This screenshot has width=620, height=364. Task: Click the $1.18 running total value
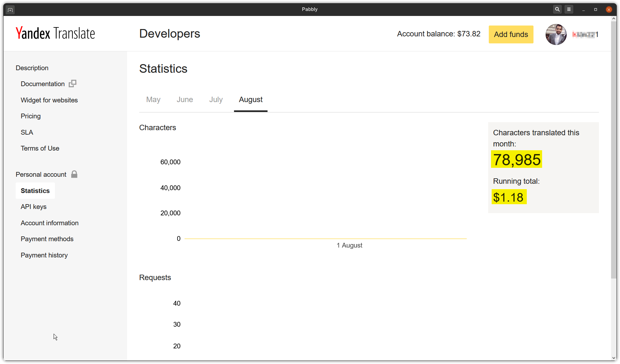point(509,197)
